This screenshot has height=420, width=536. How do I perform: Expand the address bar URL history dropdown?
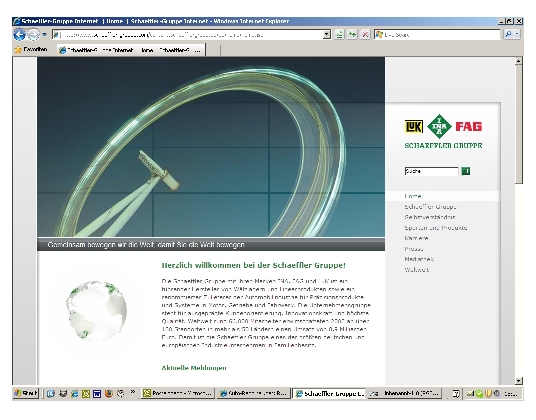point(327,35)
